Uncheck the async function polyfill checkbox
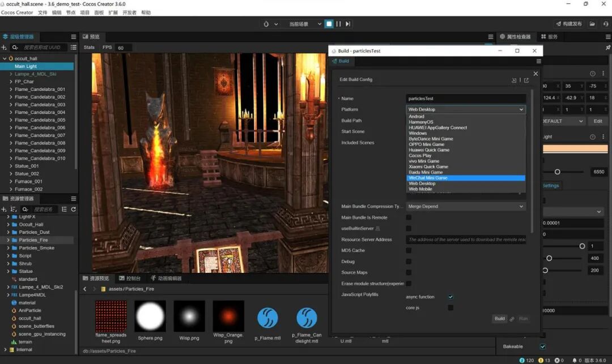The width and height of the screenshot is (612, 364). [x=450, y=297]
